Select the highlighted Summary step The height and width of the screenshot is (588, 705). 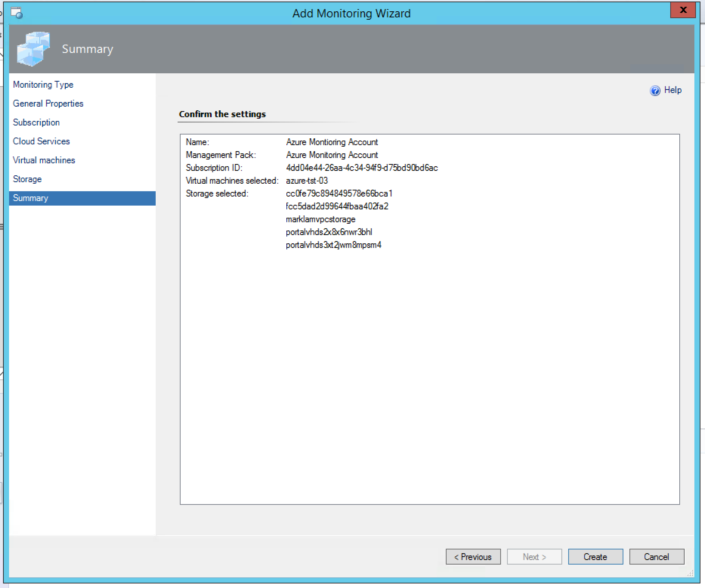click(31, 198)
